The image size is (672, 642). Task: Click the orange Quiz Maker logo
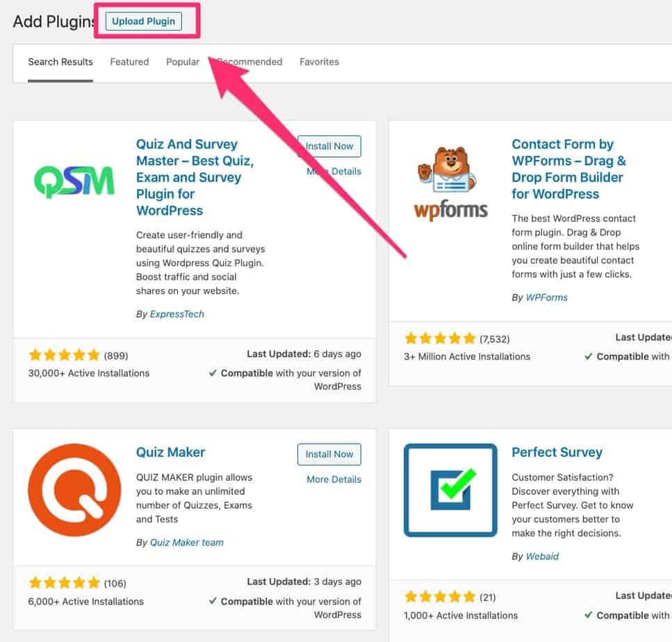[74, 491]
